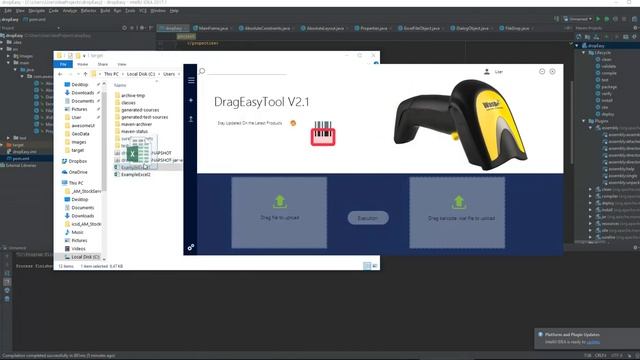Click the upload icon in DragEasyTool sidebar

click(x=191, y=119)
